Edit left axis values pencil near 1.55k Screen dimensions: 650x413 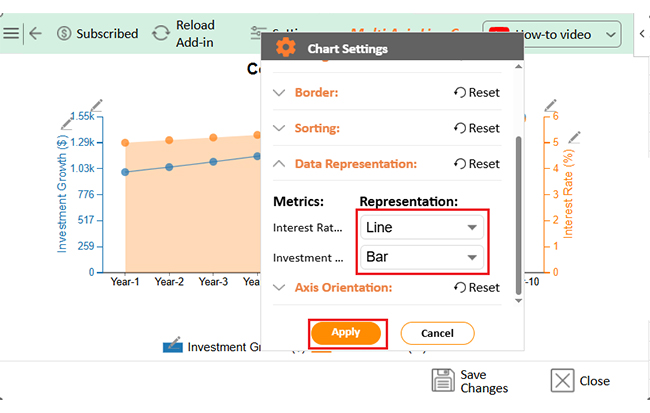click(97, 105)
